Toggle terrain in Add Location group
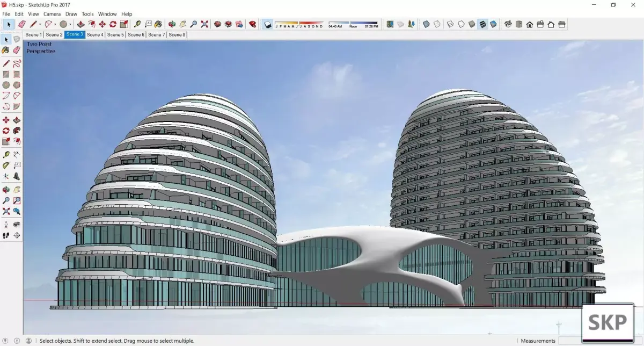The height and width of the screenshot is (346, 644). click(x=400, y=24)
